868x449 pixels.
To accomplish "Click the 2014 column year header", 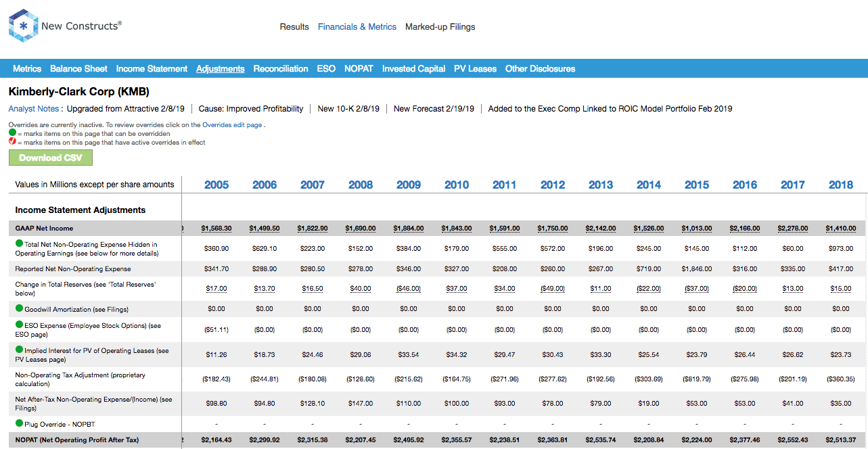I will click(x=649, y=185).
